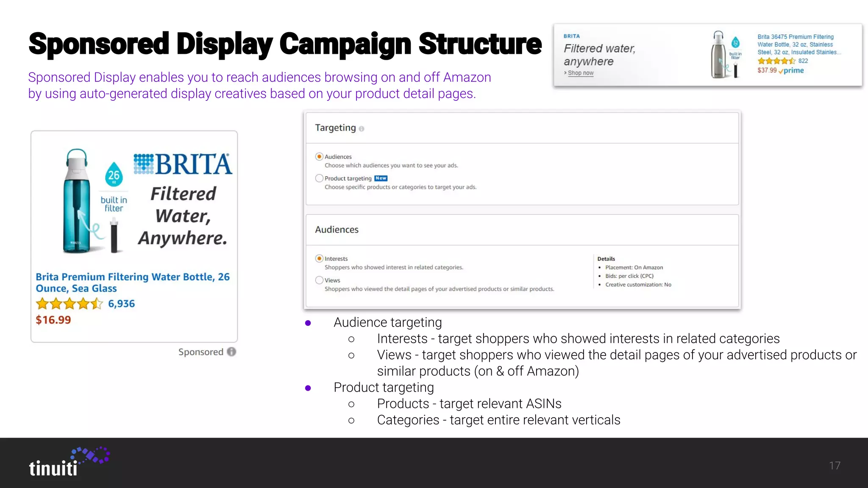Click the slide number 17

point(835,466)
